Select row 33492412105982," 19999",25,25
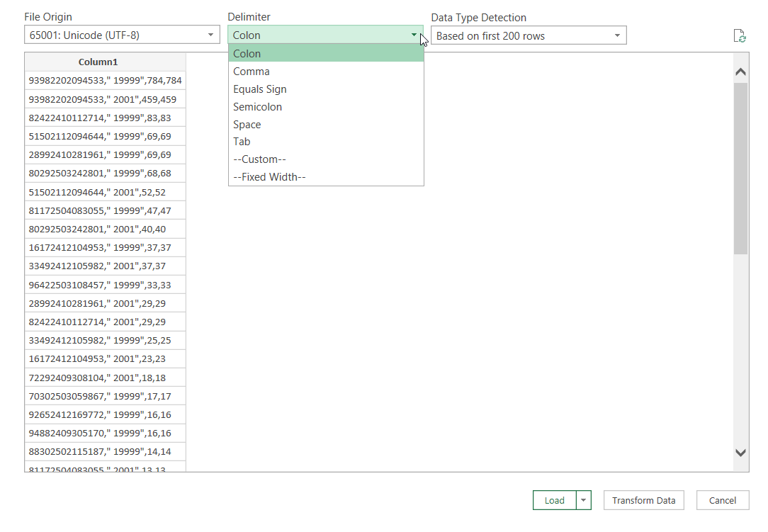Viewport: 768px width, 532px height. 105,341
